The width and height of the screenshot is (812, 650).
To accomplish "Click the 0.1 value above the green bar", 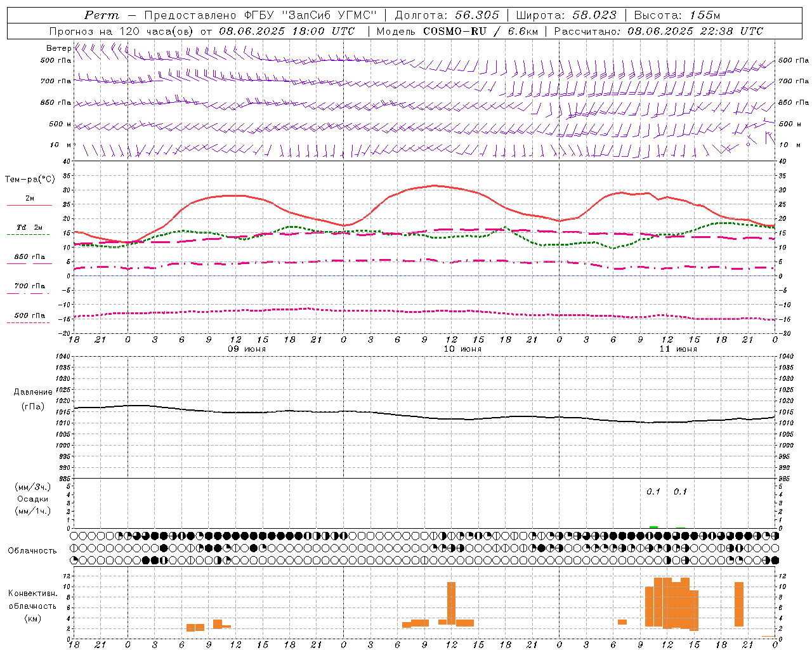I will point(653,492).
